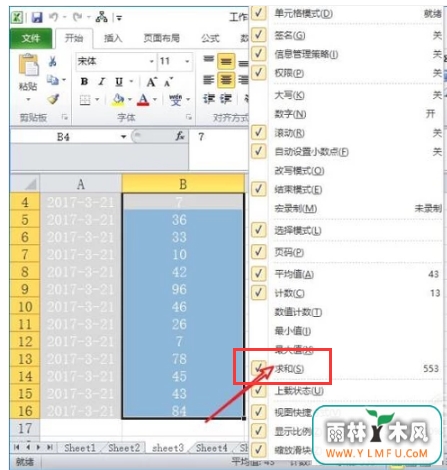Image resolution: width=447 pixels, height=470 pixels.
Task: Toggle Bold formatting
Action: (84, 81)
